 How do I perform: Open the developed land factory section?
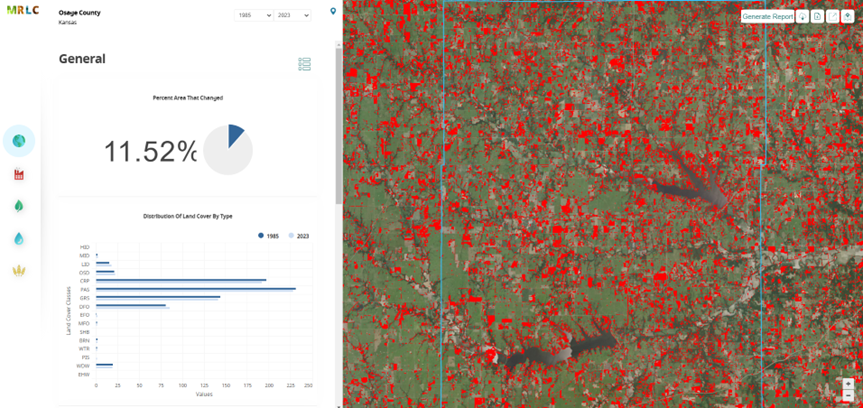(19, 175)
